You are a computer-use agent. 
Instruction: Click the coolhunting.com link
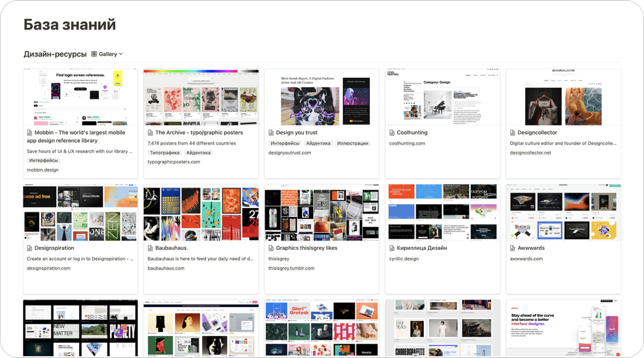coord(407,144)
